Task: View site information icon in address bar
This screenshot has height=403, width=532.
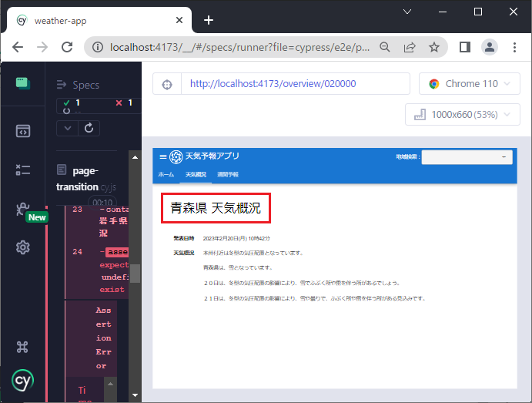Action: 98,47
